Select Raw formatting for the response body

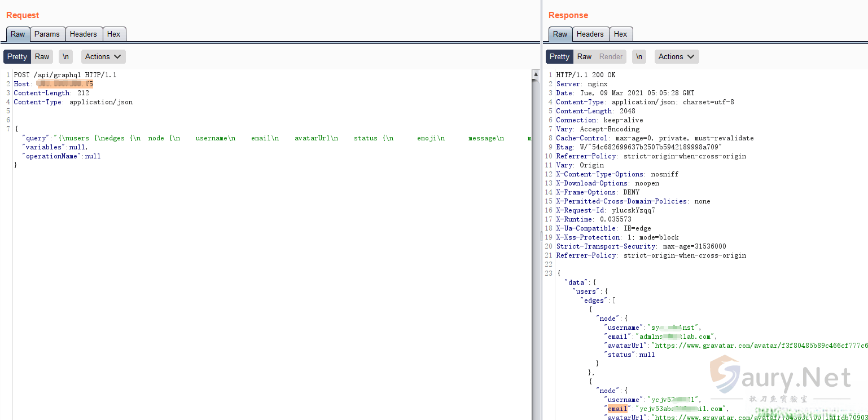(x=584, y=56)
